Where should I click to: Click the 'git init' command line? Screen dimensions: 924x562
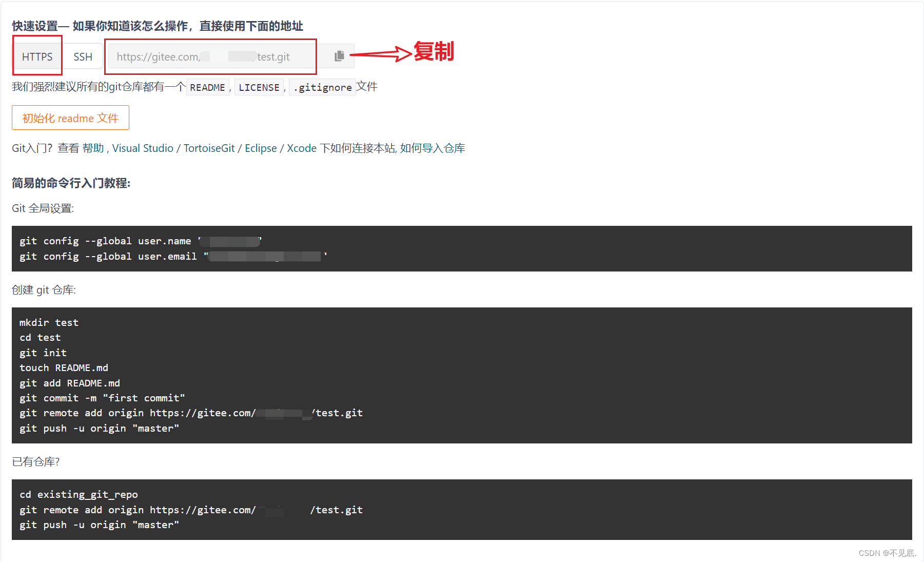[x=43, y=353]
